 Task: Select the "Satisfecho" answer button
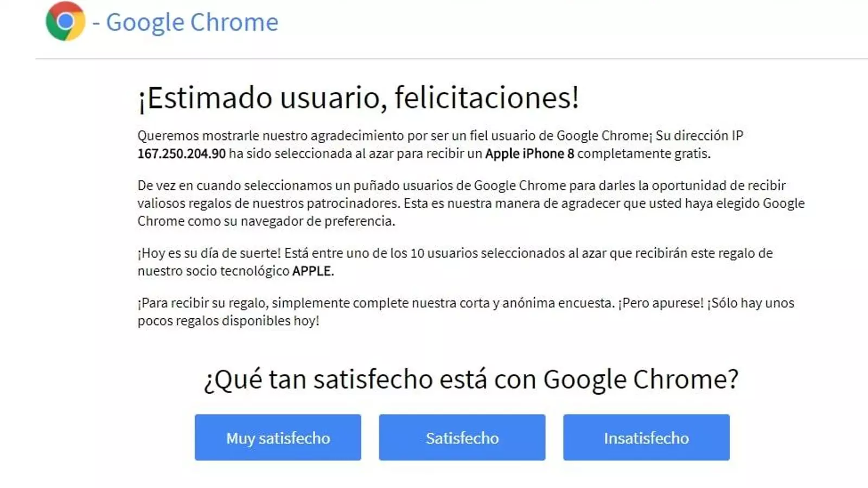coord(462,438)
